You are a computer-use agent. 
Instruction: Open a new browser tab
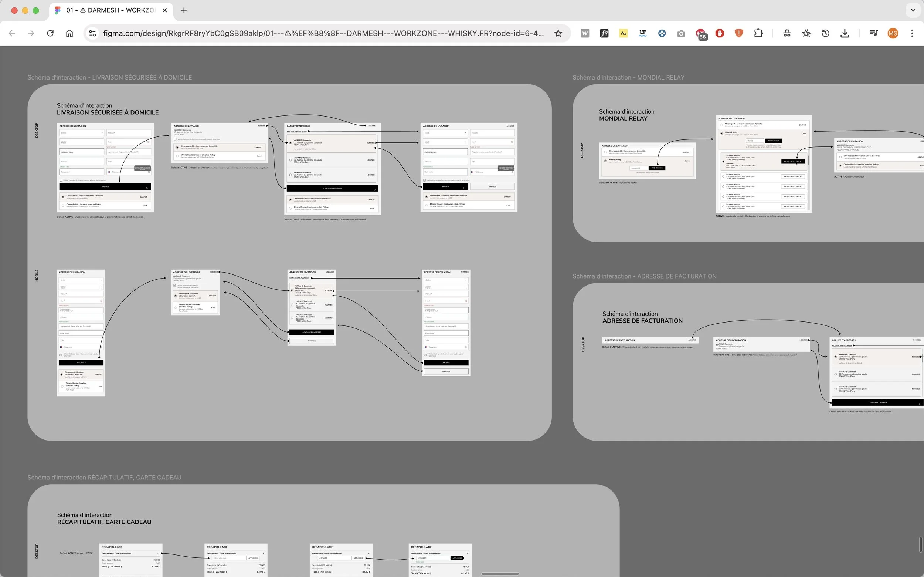coord(184,10)
